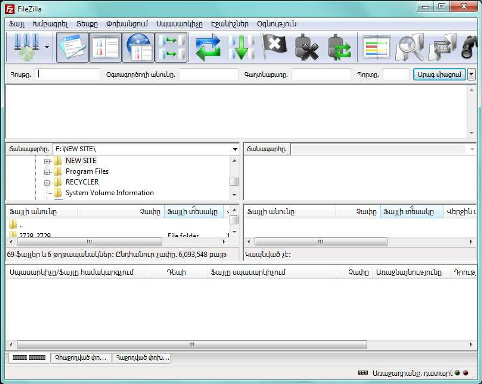Image resolution: width=482 pixels, height=384 pixels.
Task: Open the Խմբագրել (Edit) menu
Action: click(50, 24)
